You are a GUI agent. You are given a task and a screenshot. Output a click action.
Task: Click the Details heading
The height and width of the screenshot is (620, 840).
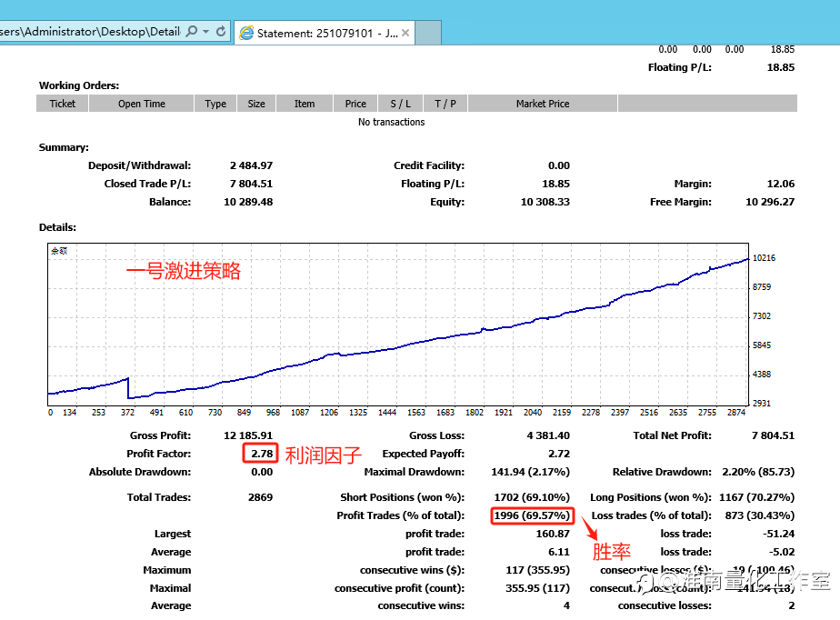[57, 227]
